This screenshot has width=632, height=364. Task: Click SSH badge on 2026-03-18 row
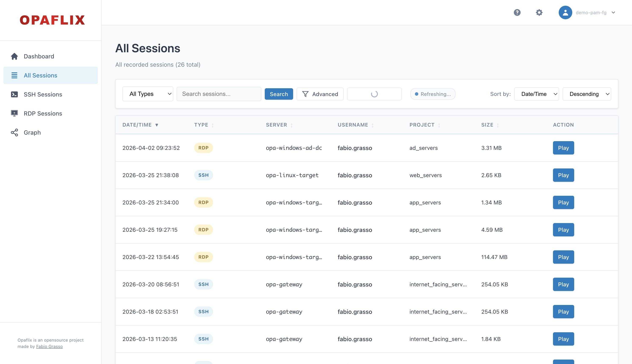[203, 312]
